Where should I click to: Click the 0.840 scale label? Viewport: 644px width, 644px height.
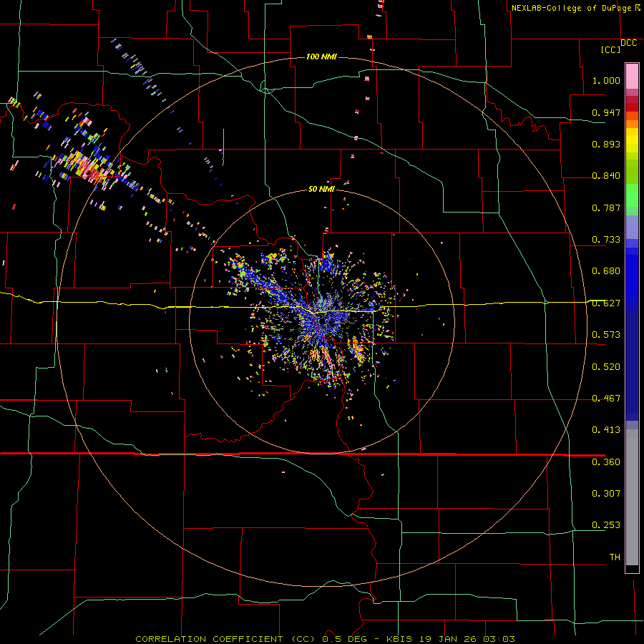(606, 176)
